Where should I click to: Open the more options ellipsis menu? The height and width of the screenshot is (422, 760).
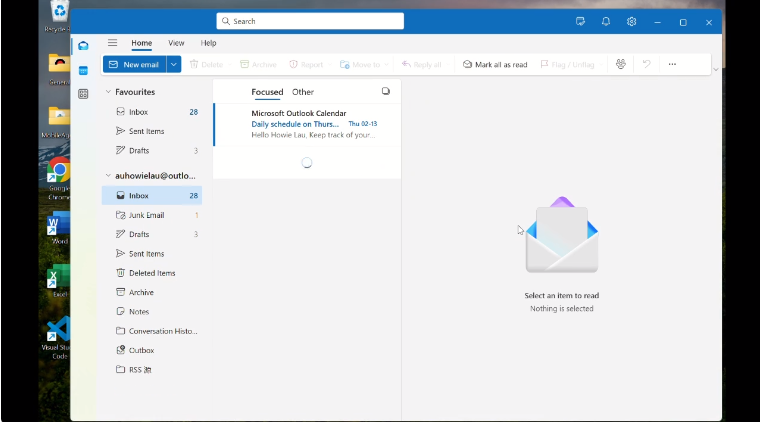pyautogui.click(x=672, y=64)
